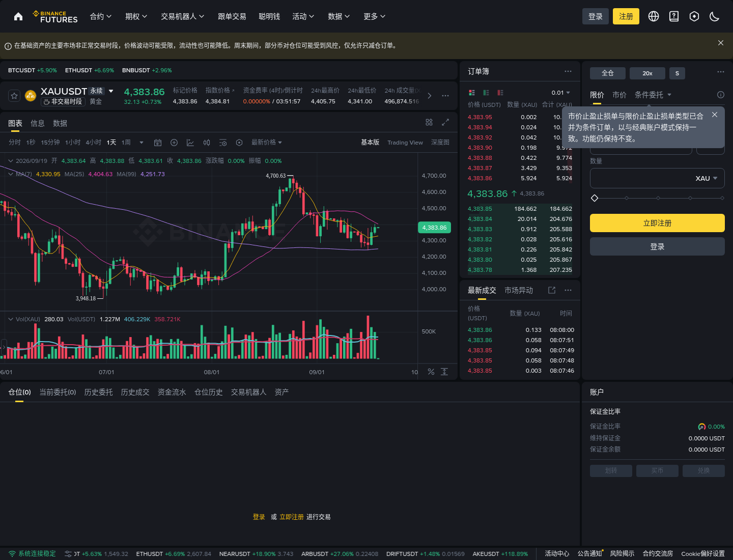Open the 最新价格 price type dropdown
733x560 pixels.
coord(267,143)
